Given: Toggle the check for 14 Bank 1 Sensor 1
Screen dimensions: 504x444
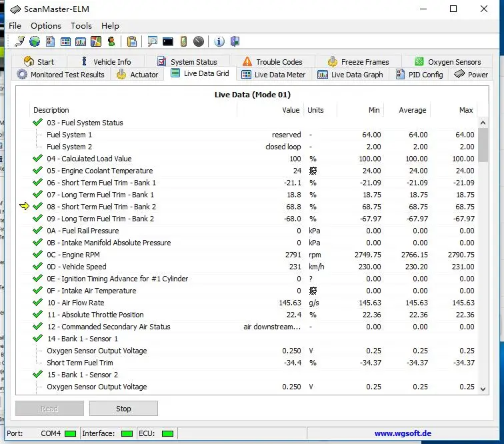Looking at the screenshot, I should point(37,339).
